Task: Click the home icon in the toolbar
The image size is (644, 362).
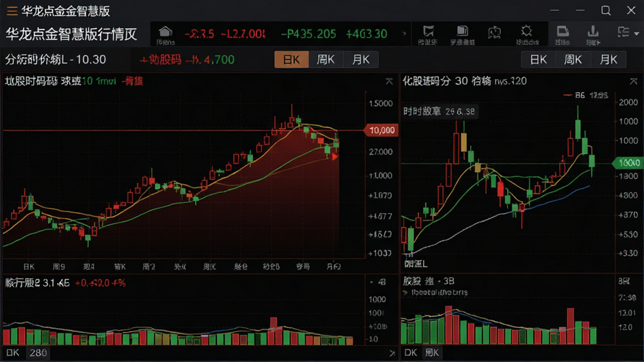Action: [x=165, y=31]
